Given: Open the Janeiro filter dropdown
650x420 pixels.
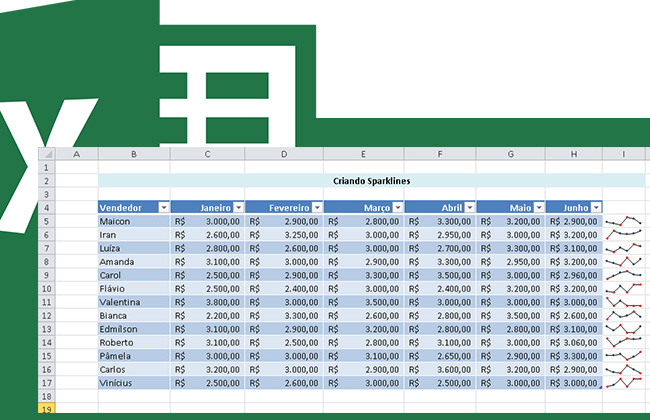Looking at the screenshot, I should [x=238, y=207].
